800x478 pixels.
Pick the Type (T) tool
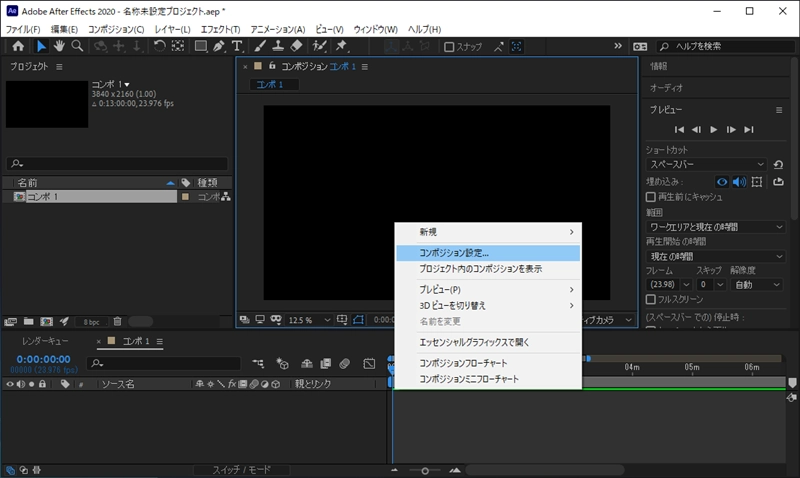click(x=237, y=46)
